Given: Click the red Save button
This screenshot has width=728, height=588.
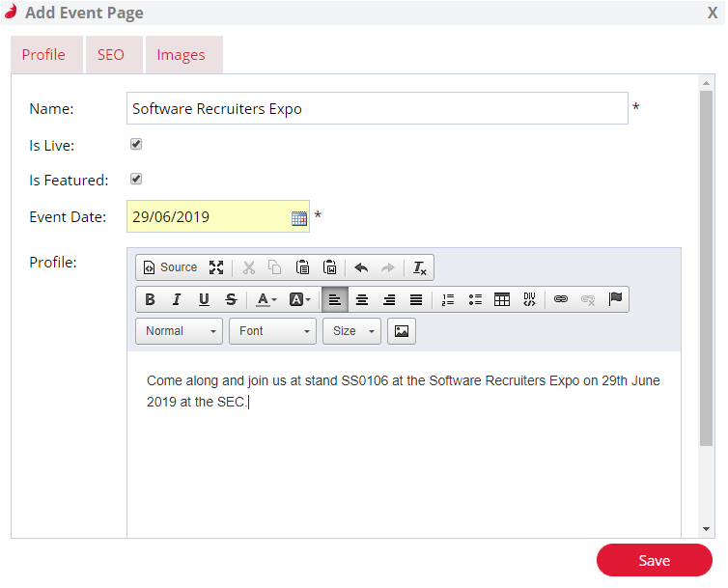Looking at the screenshot, I should tap(655, 560).
